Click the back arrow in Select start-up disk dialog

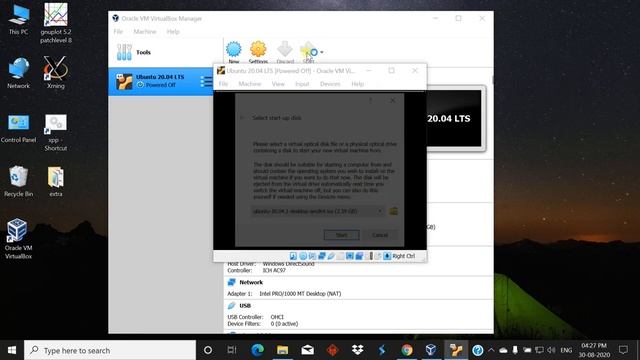pyautogui.click(x=242, y=118)
